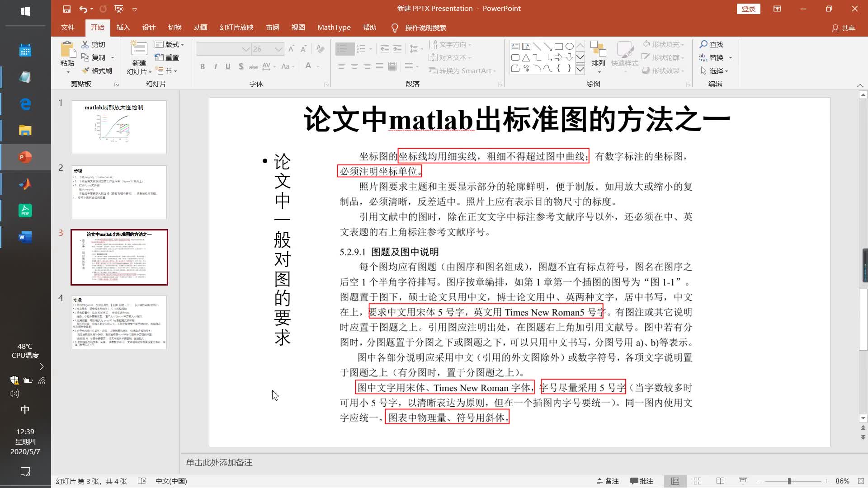The height and width of the screenshot is (488, 868).
Task: Click the Format Painter (格式刷) icon
Action: tap(85, 70)
